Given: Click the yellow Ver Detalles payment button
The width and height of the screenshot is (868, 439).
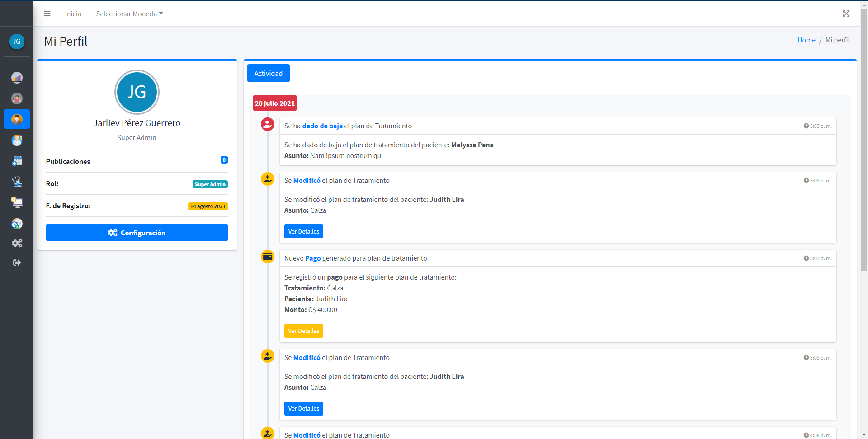Looking at the screenshot, I should (x=303, y=331).
